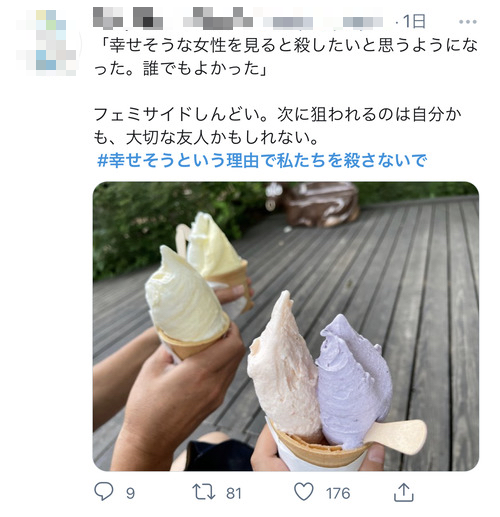Click the 1日 timestamp link
Image resolution: width=500 pixels, height=517 pixels.
coord(414,22)
